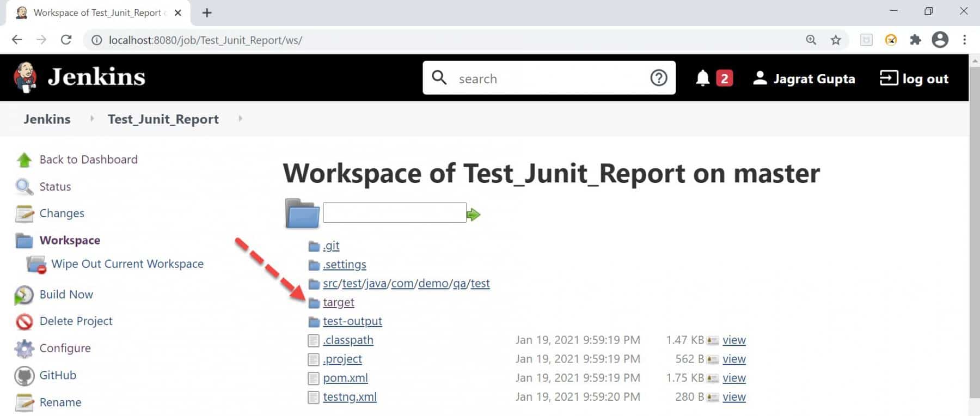View testng.xml via view link
Screen dimensions: 980x416
[x=734, y=397]
